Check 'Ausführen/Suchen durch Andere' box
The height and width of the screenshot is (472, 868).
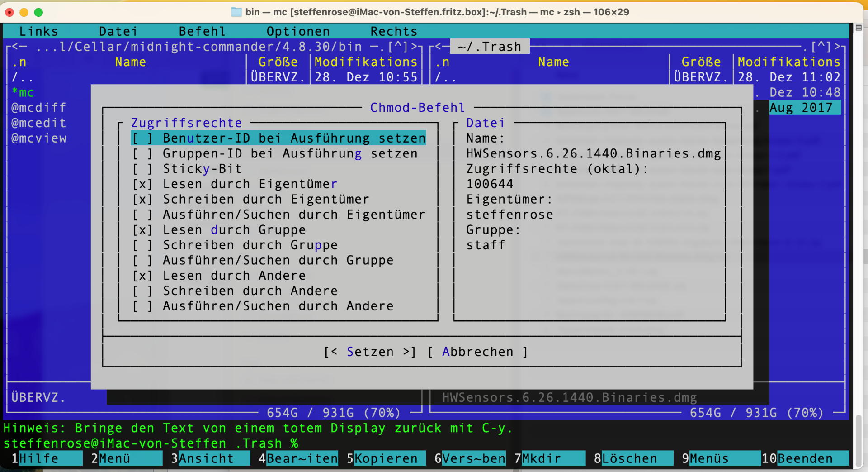coord(142,306)
